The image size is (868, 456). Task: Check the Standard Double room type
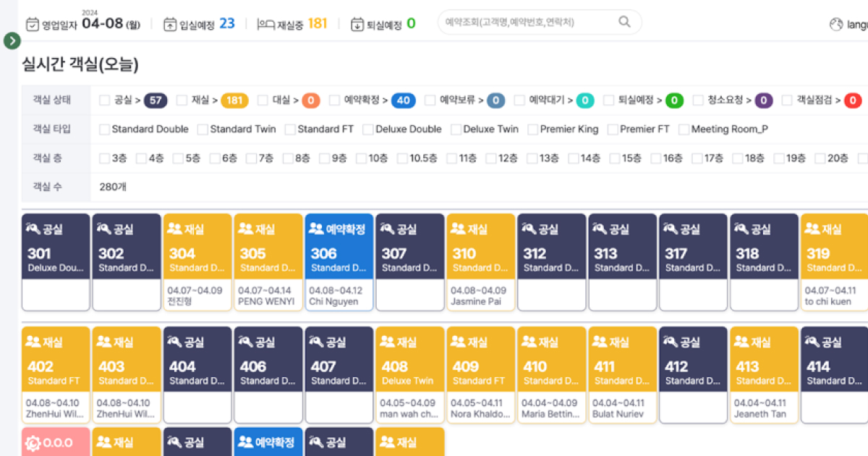click(105, 130)
